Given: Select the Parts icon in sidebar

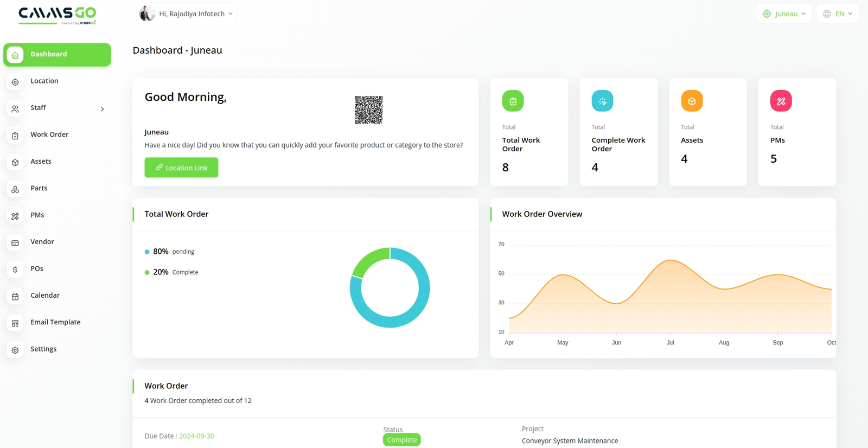Looking at the screenshot, I should (x=15, y=189).
